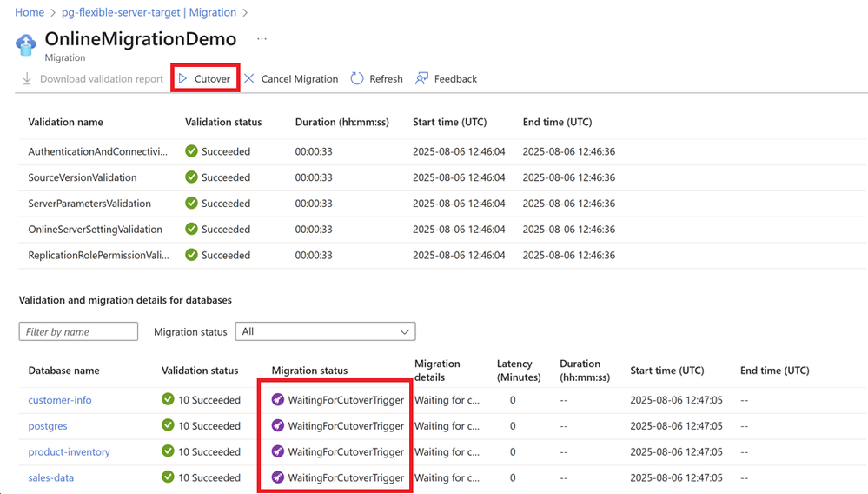Click start time 2025-08-06 12:47:05 in sales-data row
This screenshot has width=868, height=494.
coord(676,477)
